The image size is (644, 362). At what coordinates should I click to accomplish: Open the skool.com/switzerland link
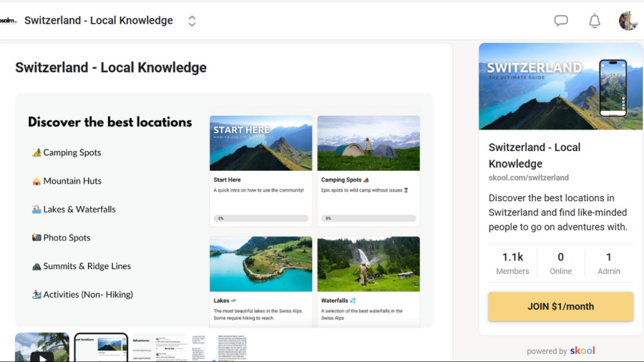tap(528, 178)
